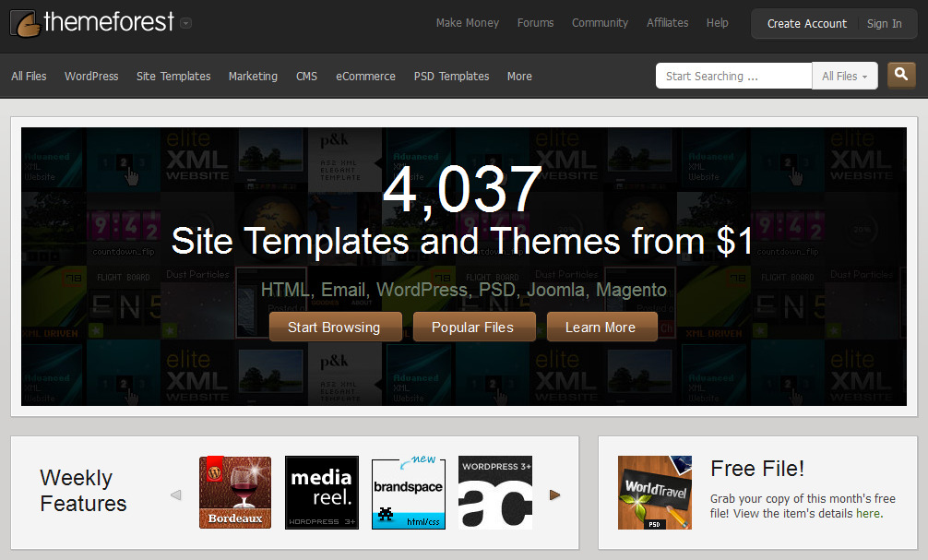Open the media reel thumbnail
Viewport: 928px width, 560px height.
[322, 493]
